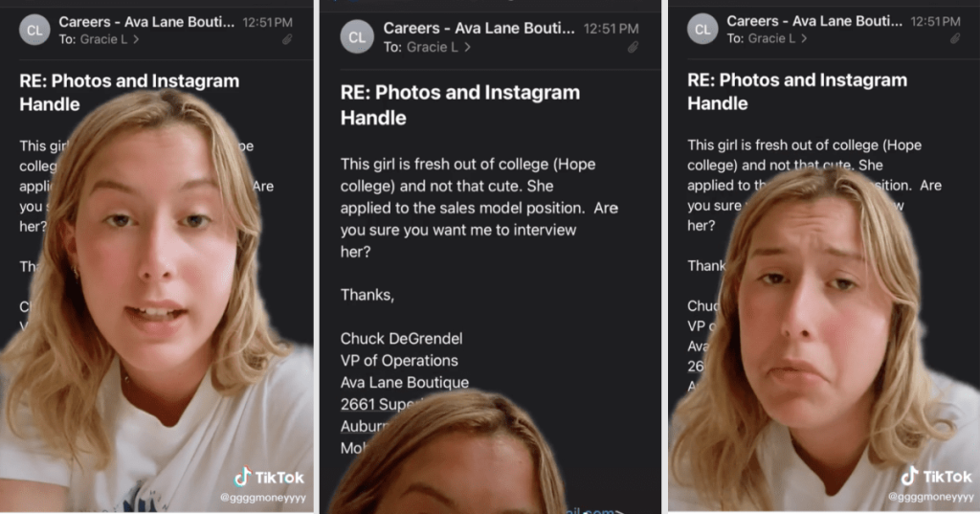Click the email subject heading in talking-woman panel
980x514 pixels.
pos(129,93)
